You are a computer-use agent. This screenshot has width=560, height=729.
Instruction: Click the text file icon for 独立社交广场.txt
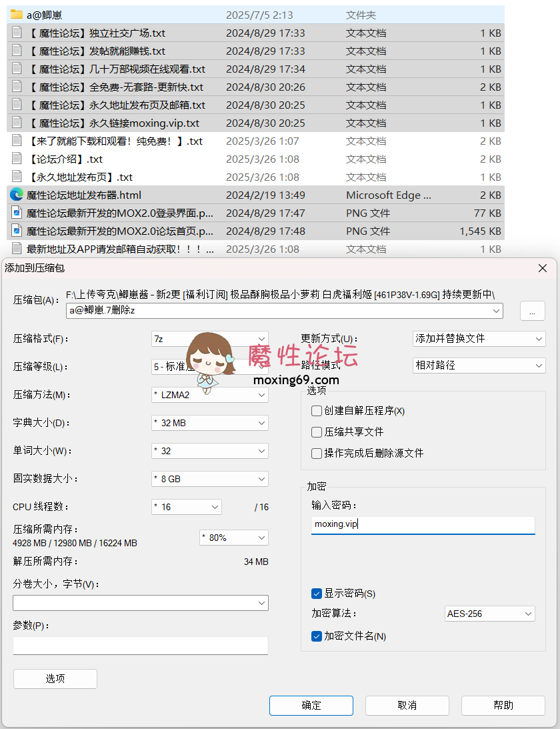[x=17, y=33]
